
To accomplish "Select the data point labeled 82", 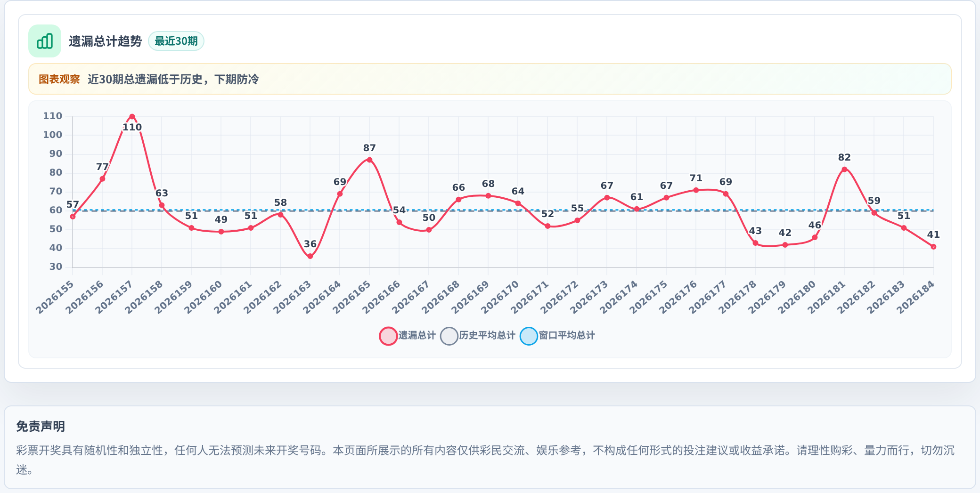I will 844,170.
